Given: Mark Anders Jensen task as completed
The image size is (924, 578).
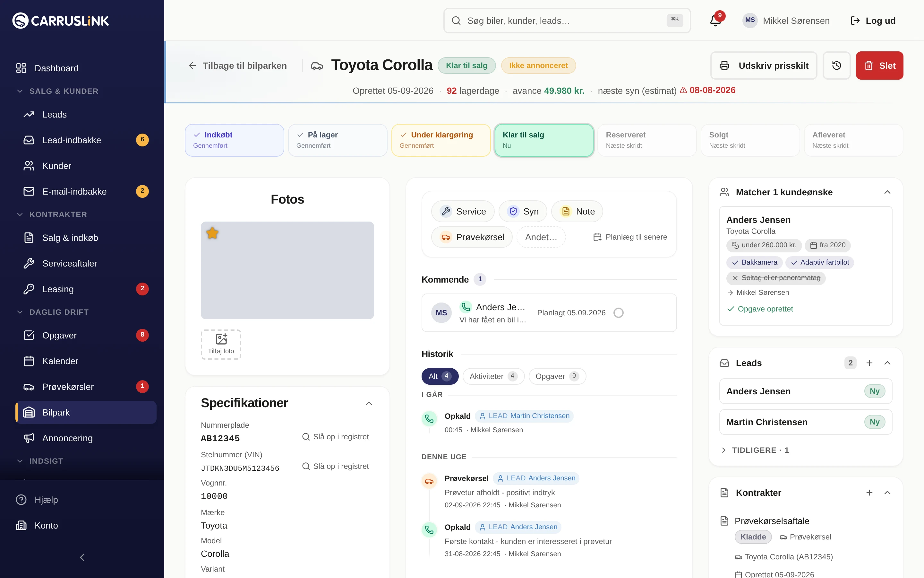Looking at the screenshot, I should coord(619,313).
